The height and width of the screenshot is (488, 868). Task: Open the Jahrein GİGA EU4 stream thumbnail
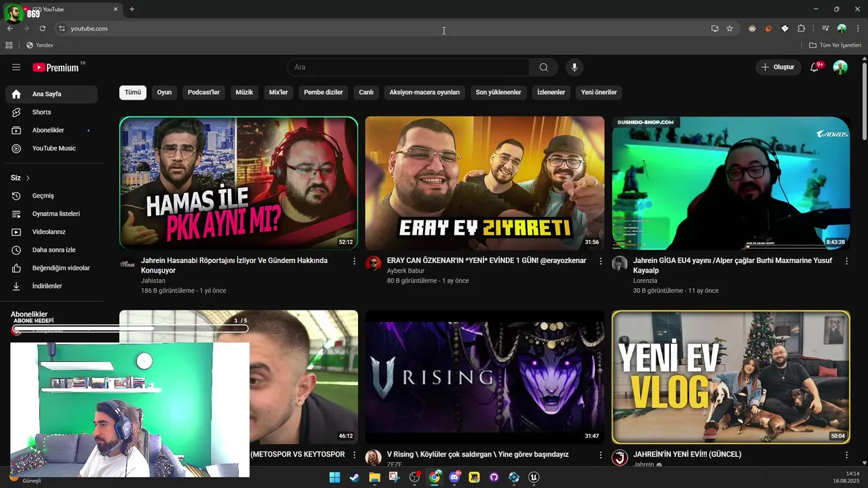(x=731, y=183)
